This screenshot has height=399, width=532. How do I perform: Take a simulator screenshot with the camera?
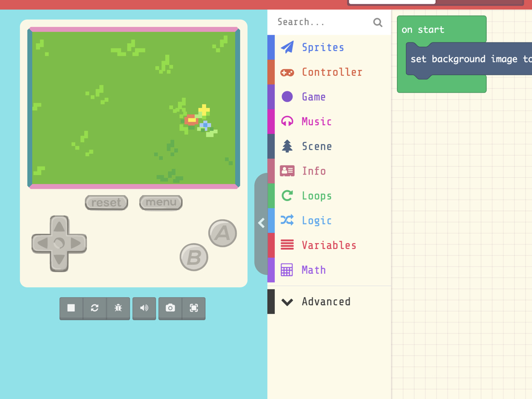coord(170,308)
